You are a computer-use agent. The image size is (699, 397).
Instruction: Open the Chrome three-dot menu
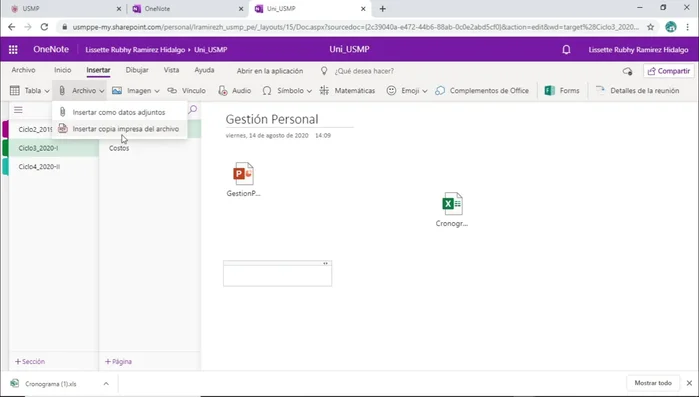(687, 27)
